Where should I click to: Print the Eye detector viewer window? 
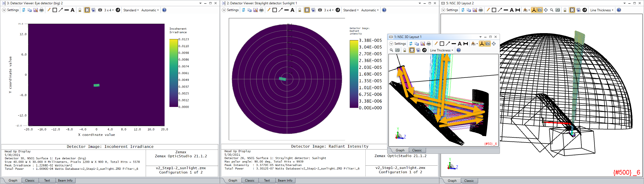[x=41, y=10]
